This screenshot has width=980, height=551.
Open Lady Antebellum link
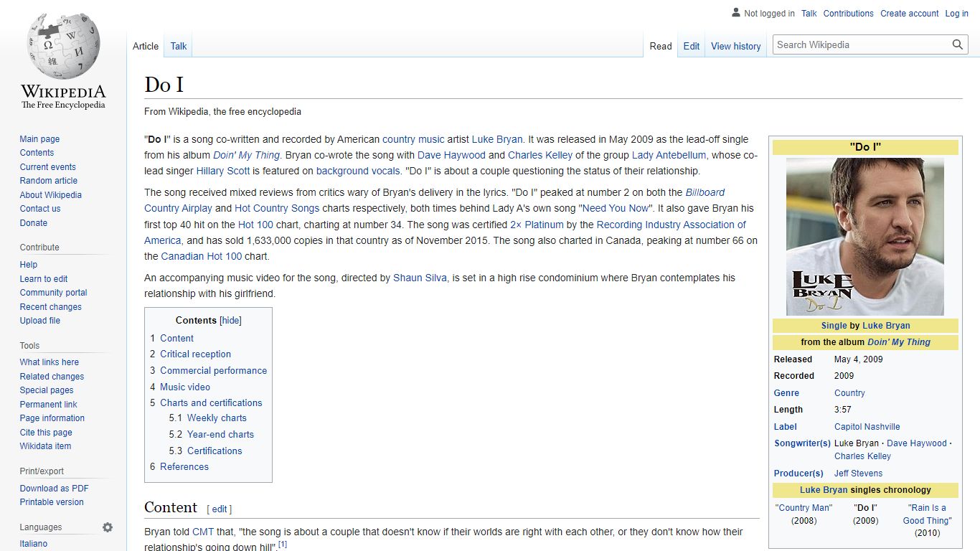tap(669, 155)
